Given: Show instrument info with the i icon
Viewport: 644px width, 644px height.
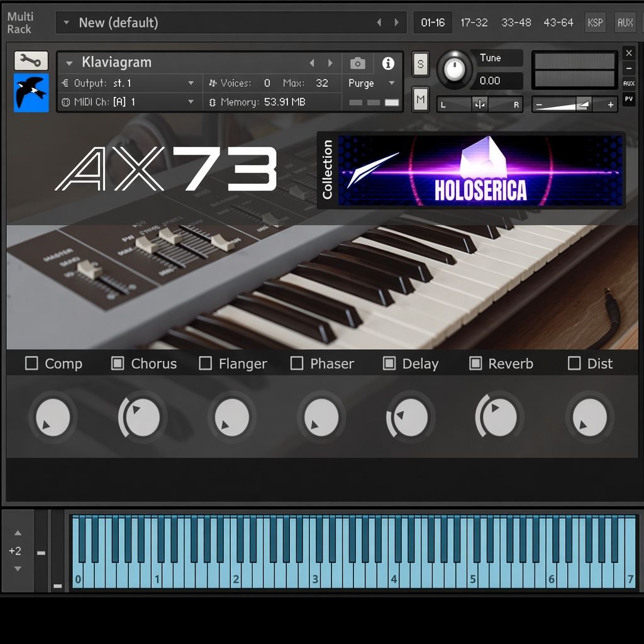Looking at the screenshot, I should point(388,64).
